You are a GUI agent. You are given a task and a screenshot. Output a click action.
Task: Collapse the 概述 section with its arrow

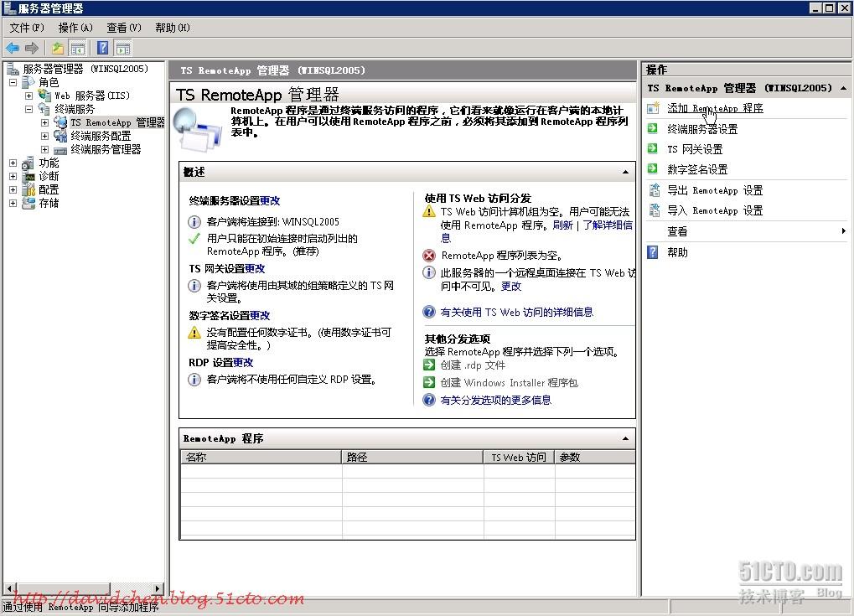point(625,172)
